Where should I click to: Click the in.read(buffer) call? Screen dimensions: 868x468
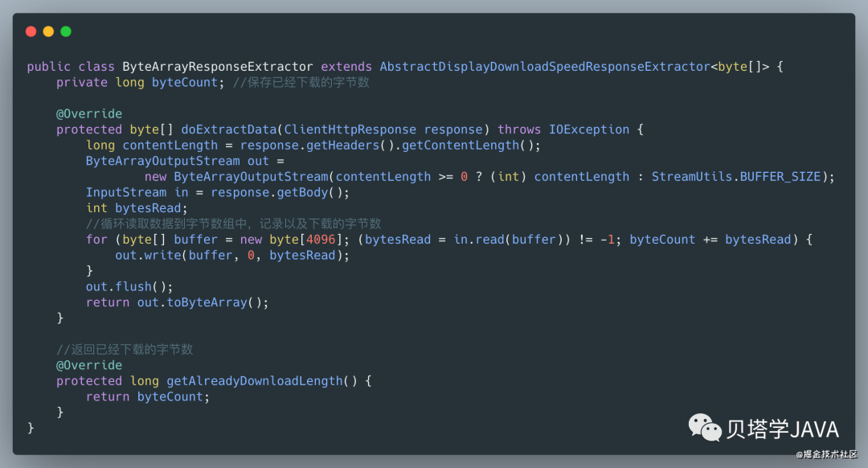508,240
